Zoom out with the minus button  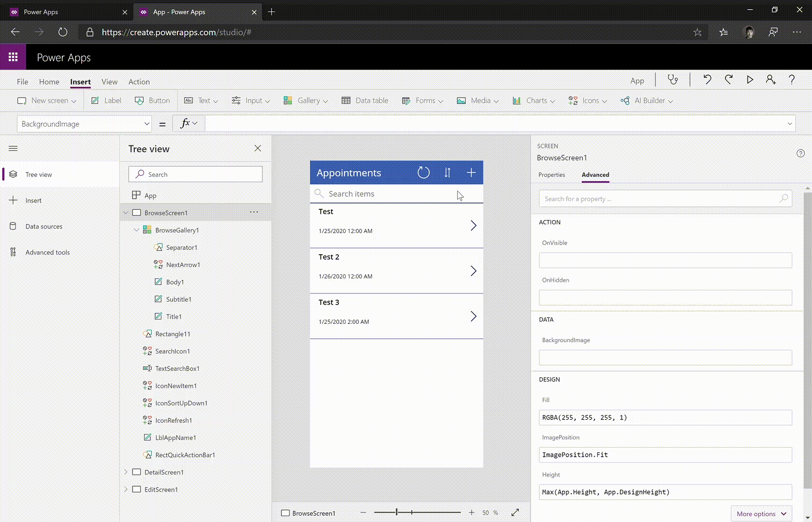(x=363, y=512)
